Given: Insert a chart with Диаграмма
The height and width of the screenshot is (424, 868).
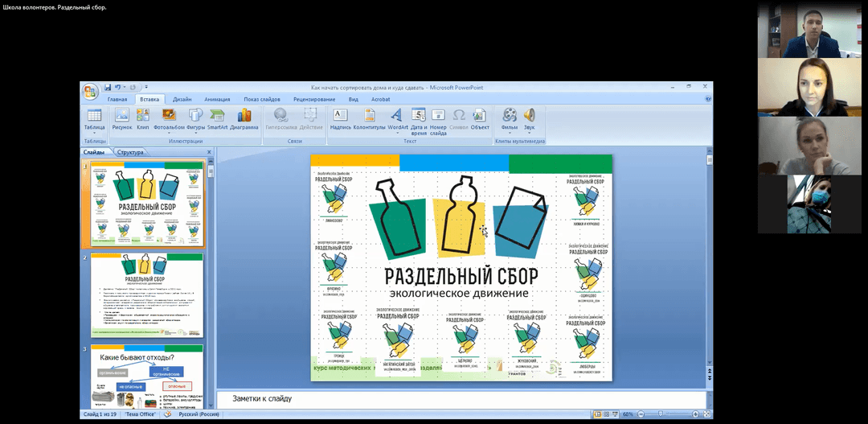Looking at the screenshot, I should click(x=244, y=119).
